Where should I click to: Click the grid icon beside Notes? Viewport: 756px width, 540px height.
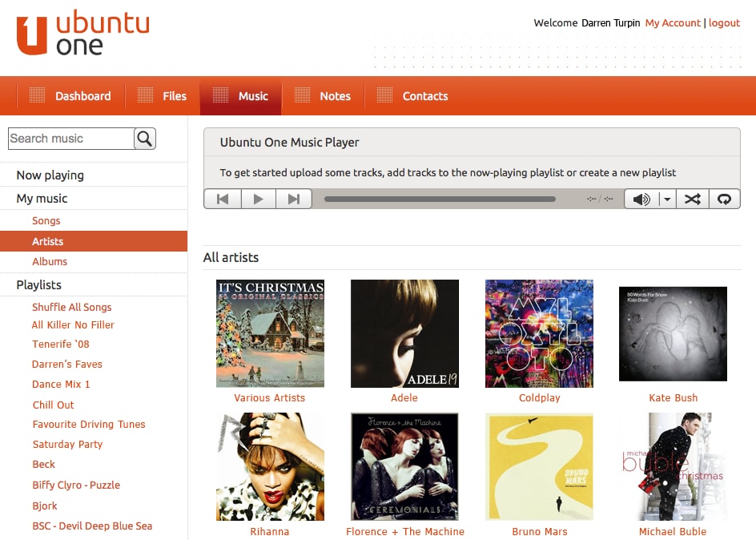[302, 95]
